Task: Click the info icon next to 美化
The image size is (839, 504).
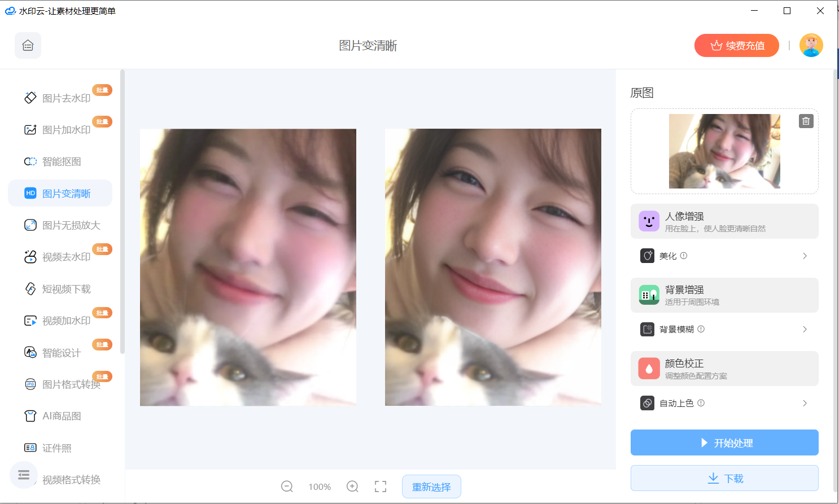Action: (684, 256)
